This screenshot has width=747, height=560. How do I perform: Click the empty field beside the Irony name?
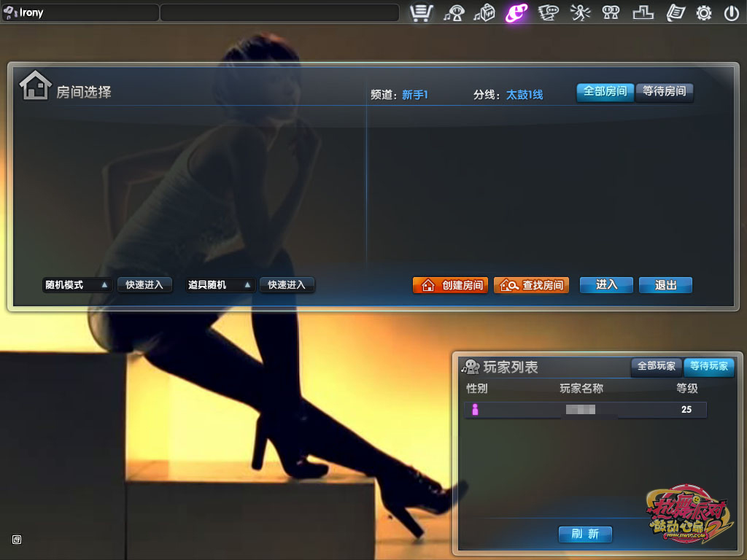(279, 13)
